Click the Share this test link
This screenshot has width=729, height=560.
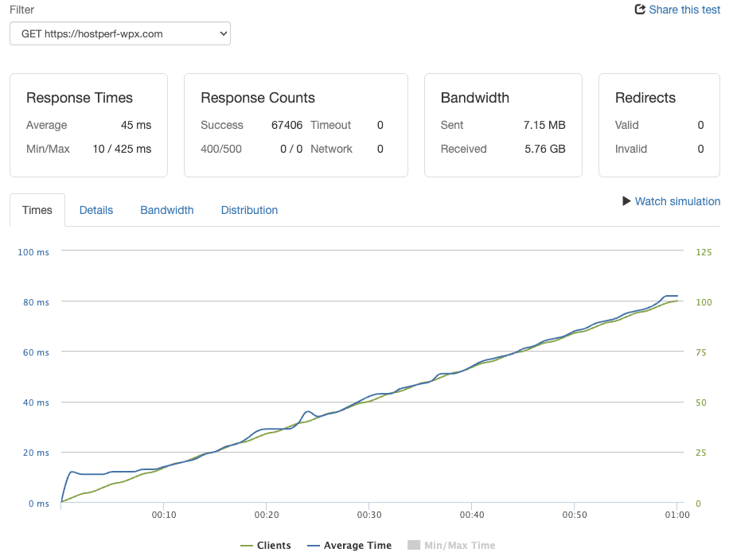684,10
